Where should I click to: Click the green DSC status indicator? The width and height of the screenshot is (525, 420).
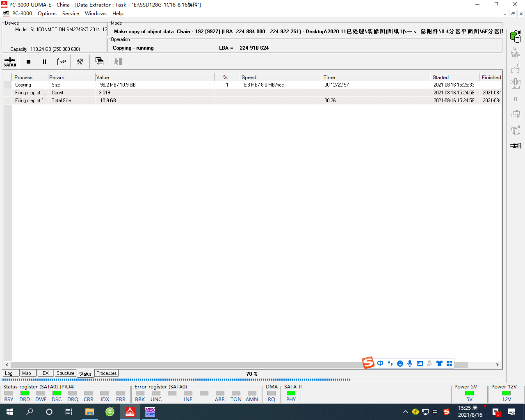57,393
